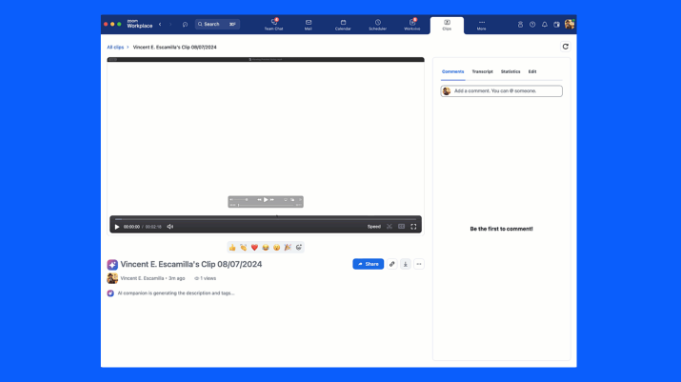Open the Mail icon
Screen dimensions: 681x382
pyautogui.click(x=308, y=25)
